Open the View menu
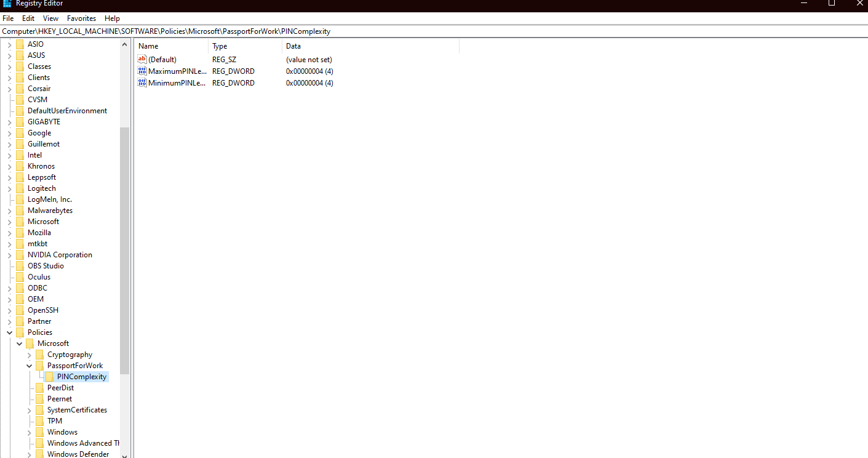 pyautogui.click(x=51, y=18)
